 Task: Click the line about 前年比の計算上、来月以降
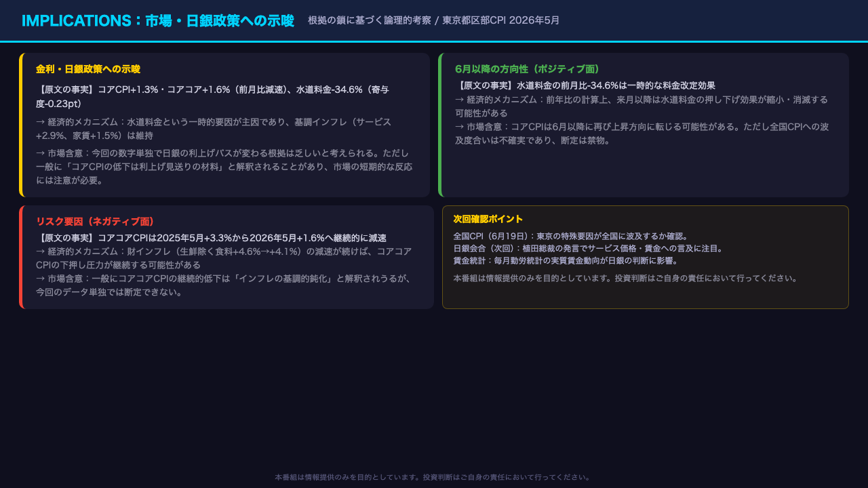coord(642,106)
